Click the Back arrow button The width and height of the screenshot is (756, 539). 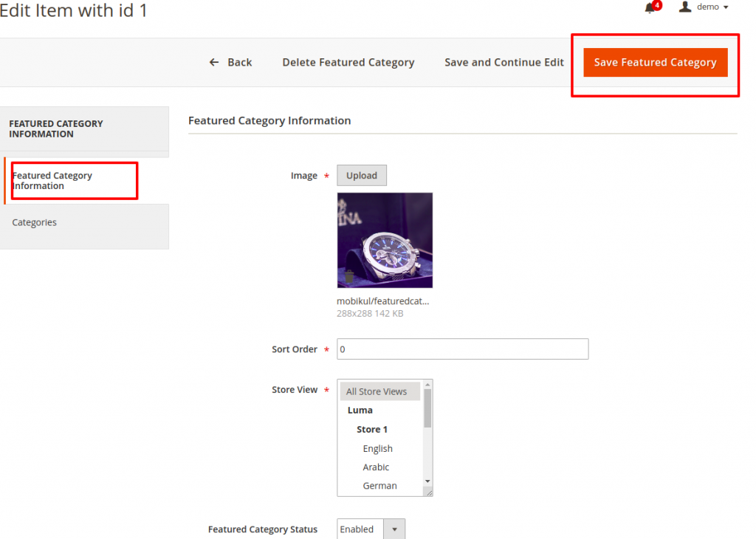click(230, 63)
